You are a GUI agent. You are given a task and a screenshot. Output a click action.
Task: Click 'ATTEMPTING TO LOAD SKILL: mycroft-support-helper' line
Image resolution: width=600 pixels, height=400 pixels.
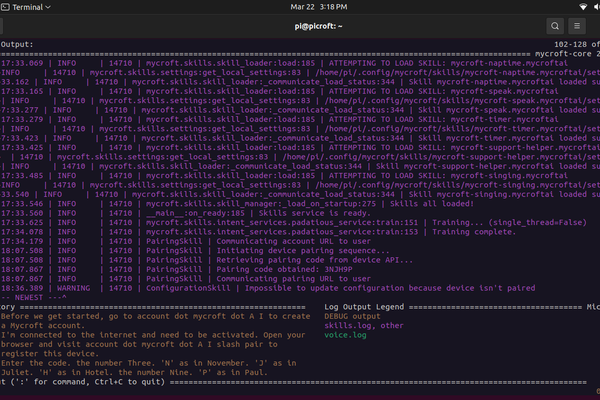tap(300, 147)
